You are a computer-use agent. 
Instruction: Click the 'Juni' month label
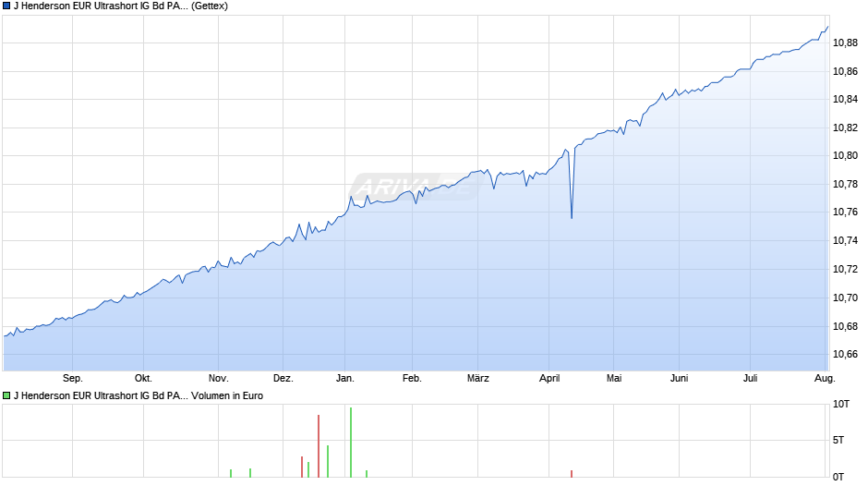coord(679,379)
